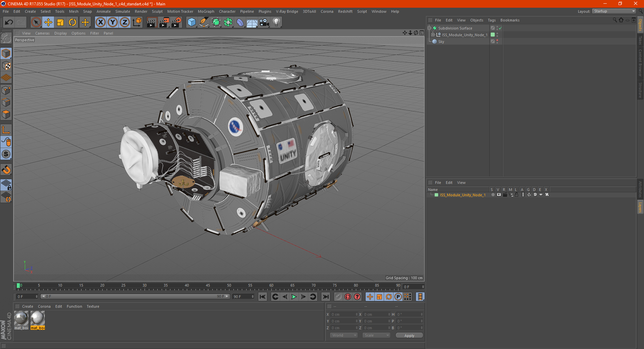The image size is (644, 349).
Task: Toggle X axis lock
Action: coord(100,22)
